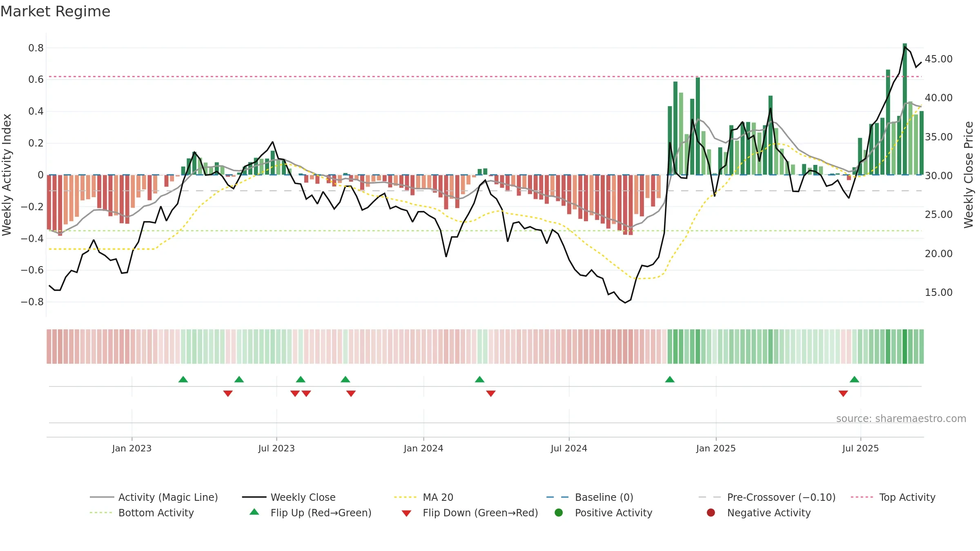Click the Jan 2023 x-axis label

point(132,449)
